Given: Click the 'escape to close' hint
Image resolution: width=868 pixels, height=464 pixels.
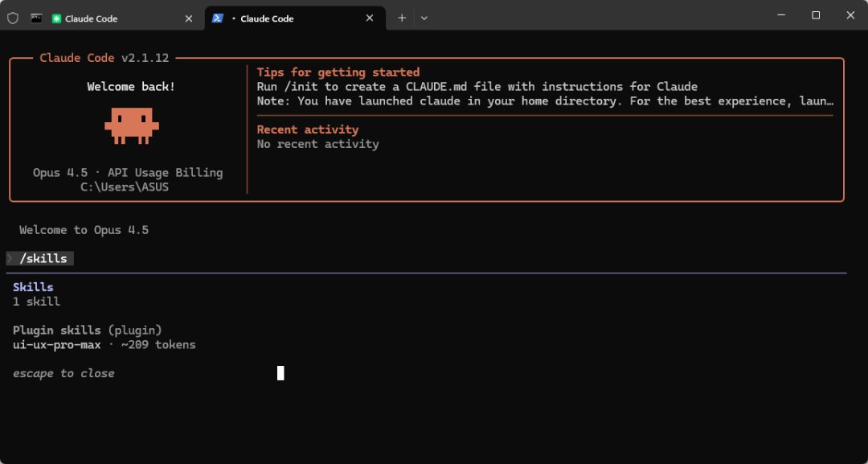Looking at the screenshot, I should click(x=63, y=373).
